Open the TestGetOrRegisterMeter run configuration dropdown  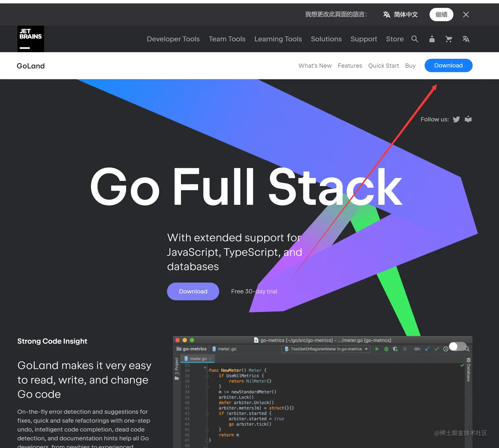(326, 349)
